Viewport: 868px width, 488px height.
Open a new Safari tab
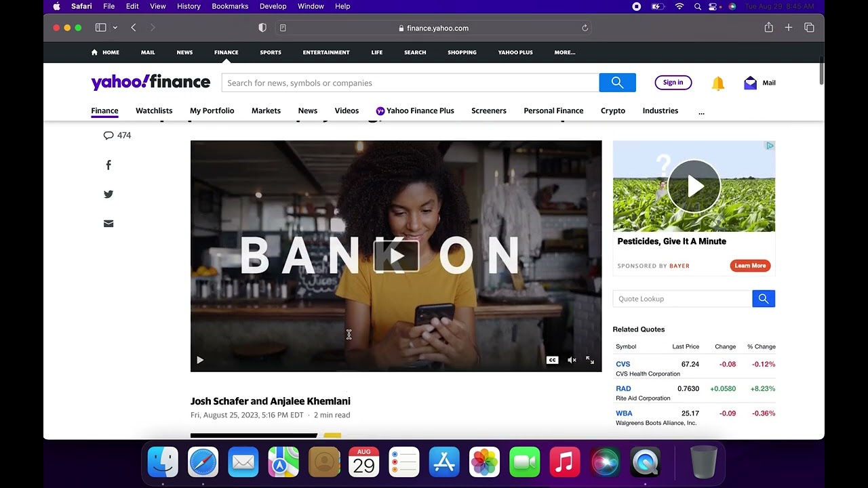[789, 28]
